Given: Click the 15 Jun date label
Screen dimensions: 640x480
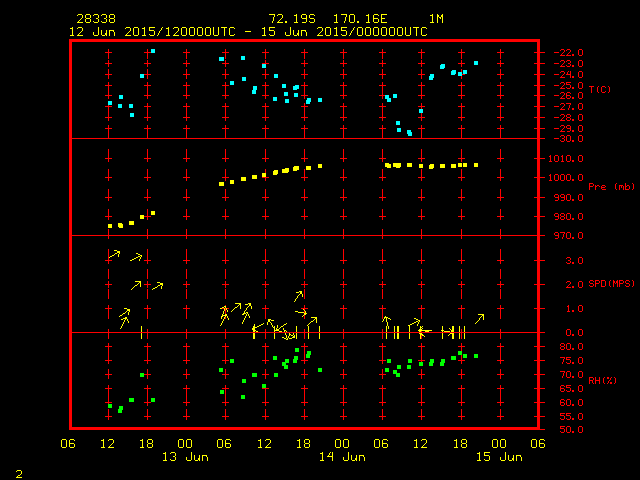Looking at the screenshot, I should tap(498, 457).
